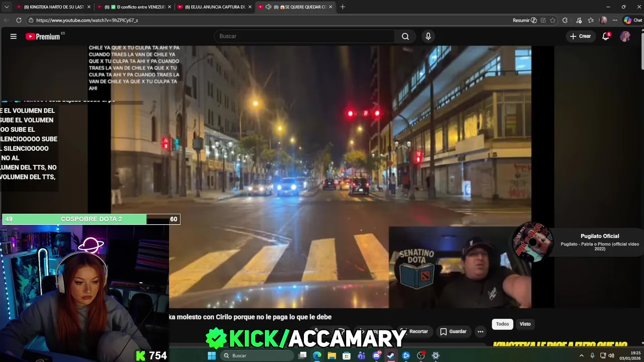The image size is (644, 362).
Task: Open Edge settings and more ellipsis
Action: point(615,20)
